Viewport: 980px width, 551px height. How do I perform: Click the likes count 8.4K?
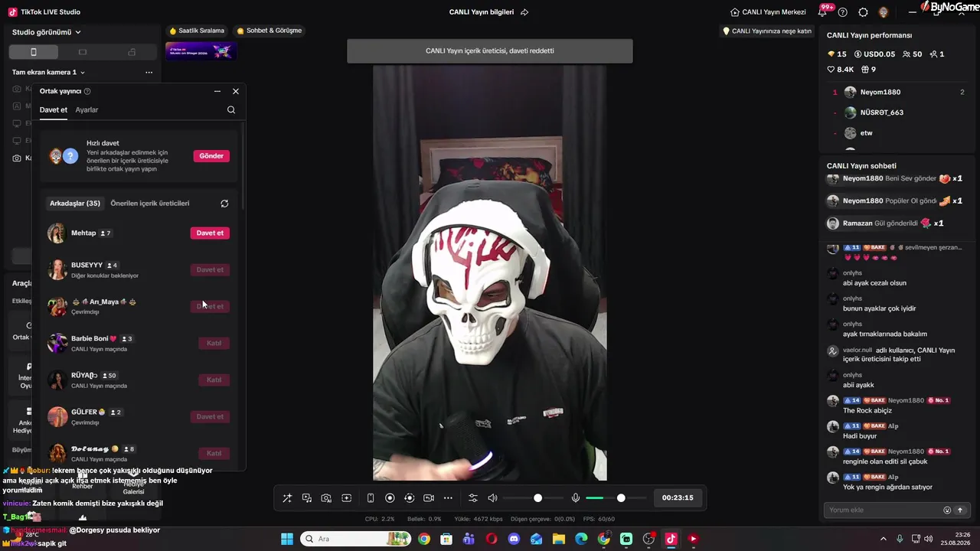[x=840, y=70]
